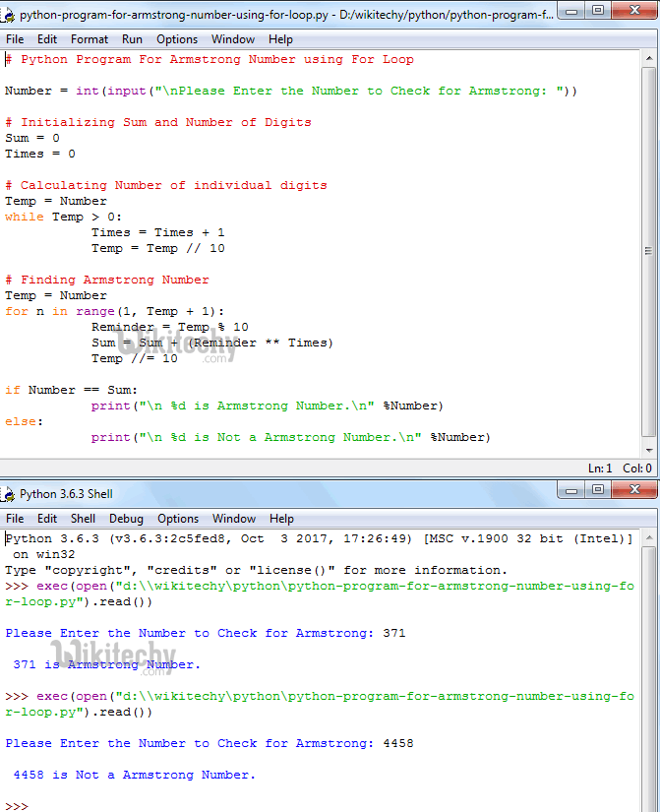660x812 pixels.
Task: Open Debug menu in Python Shell
Action: coord(126,519)
